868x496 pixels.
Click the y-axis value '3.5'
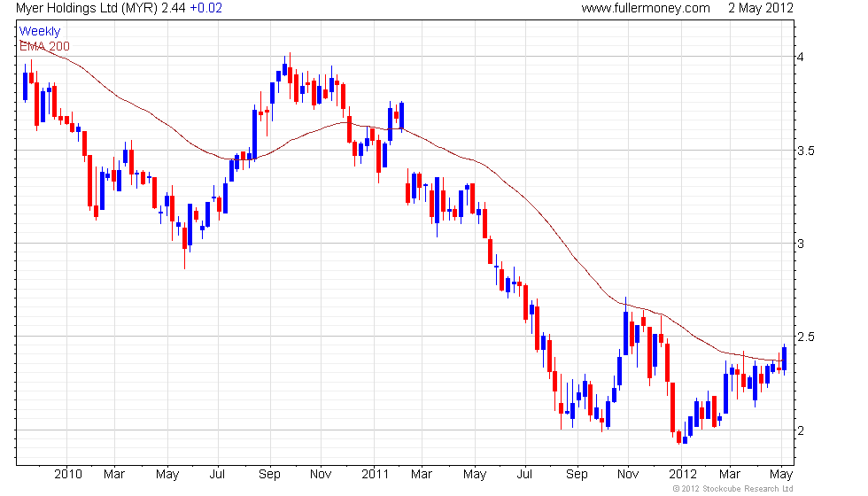coord(805,151)
